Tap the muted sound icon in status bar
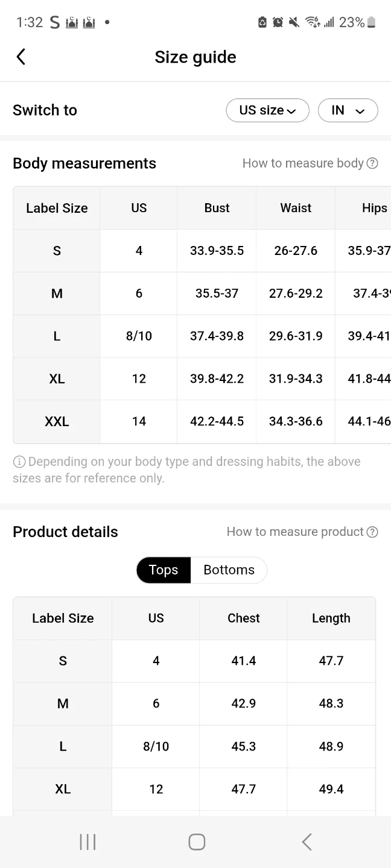 294,22
